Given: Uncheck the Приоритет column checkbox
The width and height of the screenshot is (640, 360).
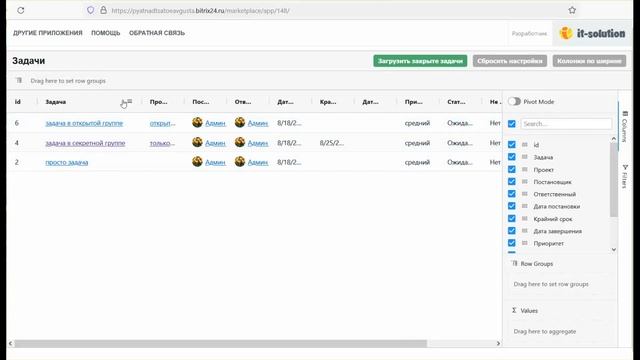Looking at the screenshot, I should coord(512,243).
